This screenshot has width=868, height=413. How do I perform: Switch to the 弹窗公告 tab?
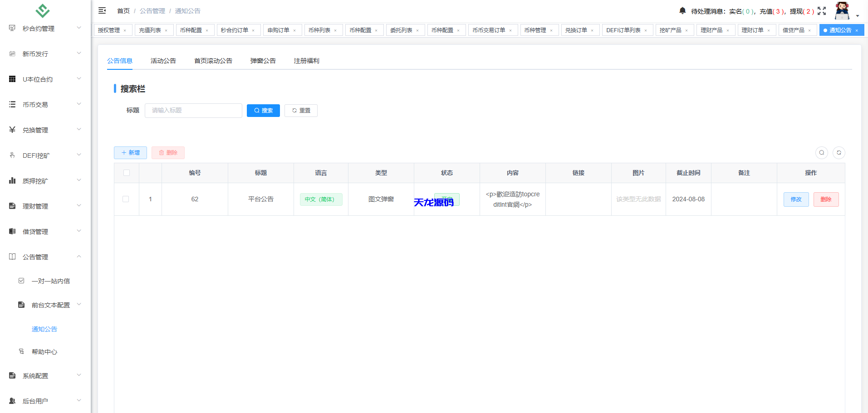263,60
